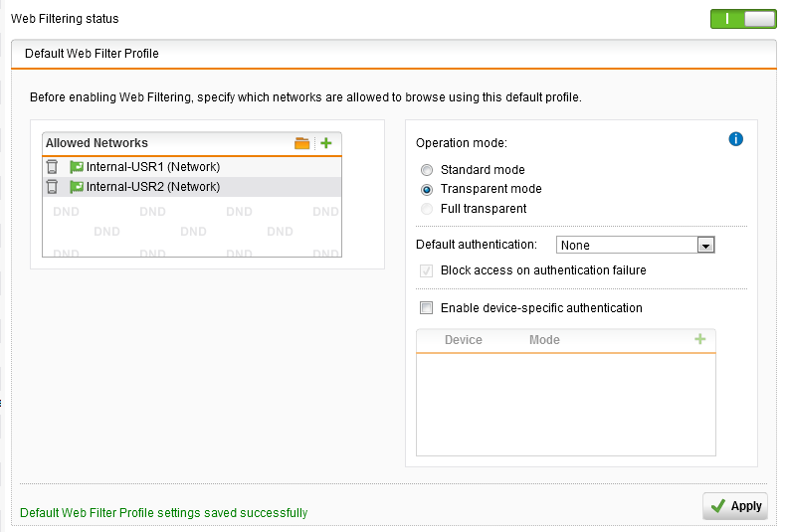Image resolution: width=786 pixels, height=532 pixels.
Task: Open the blue info icon for Operation mode
Action: [736, 139]
